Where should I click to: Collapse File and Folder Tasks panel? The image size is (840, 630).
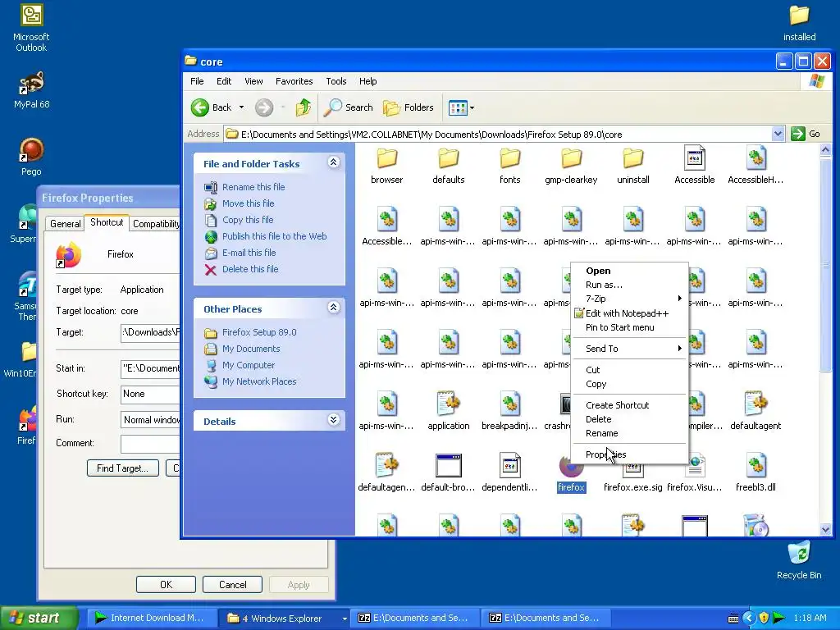[333, 162]
